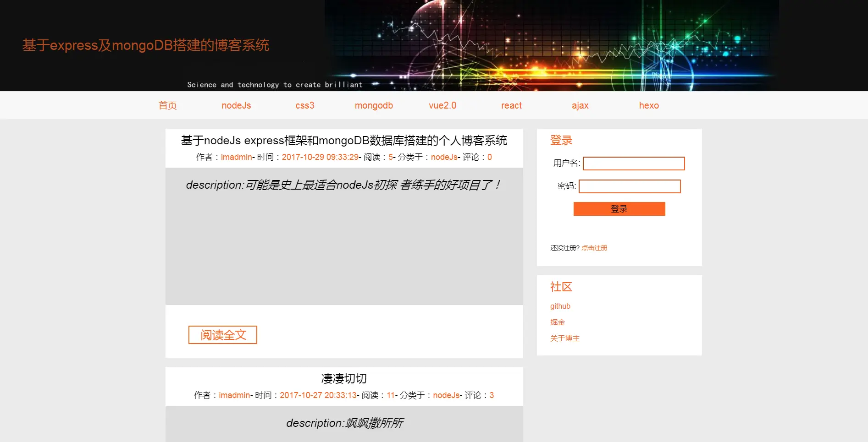Open the mongodb navigation tab
This screenshot has width=868, height=442.
[373, 105]
